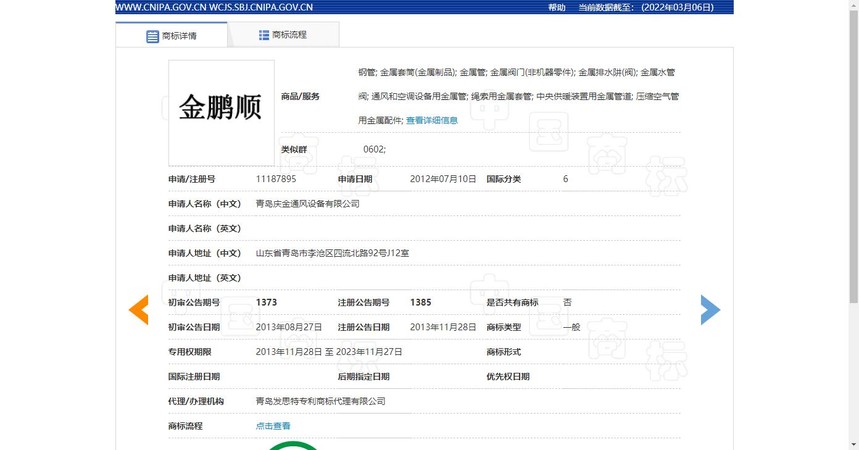Click the 查看详细信息 link
The height and width of the screenshot is (450, 859).
[x=432, y=120]
